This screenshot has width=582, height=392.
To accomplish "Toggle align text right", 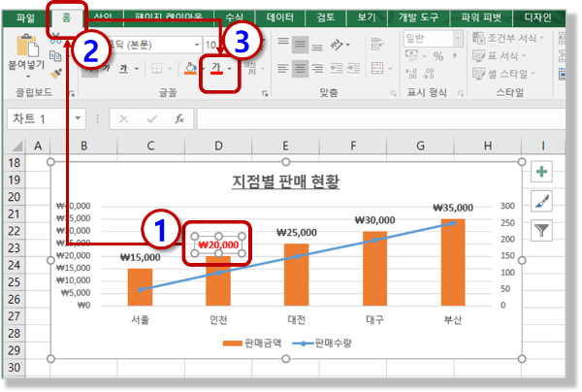I will (x=317, y=68).
